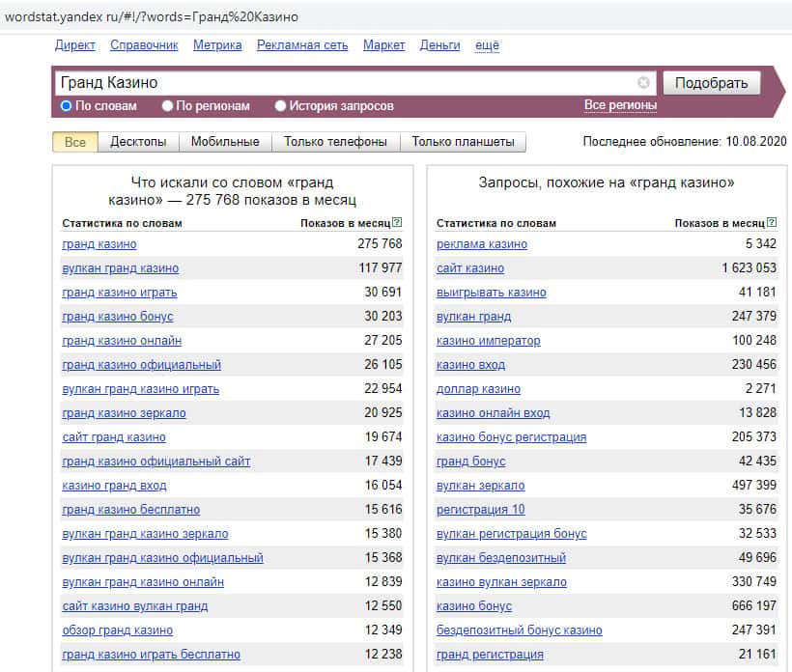Click in the 'Гранд Казино' search input

(338, 83)
